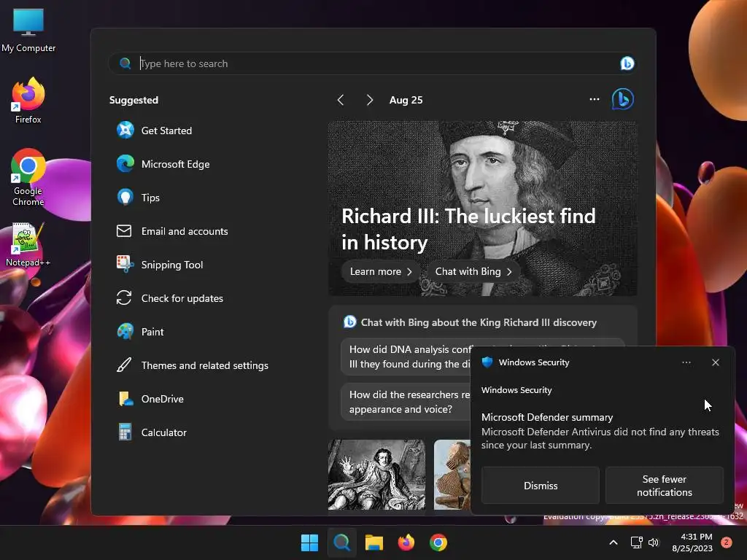
Task: Dismiss the Windows Security notification
Action: point(541,485)
